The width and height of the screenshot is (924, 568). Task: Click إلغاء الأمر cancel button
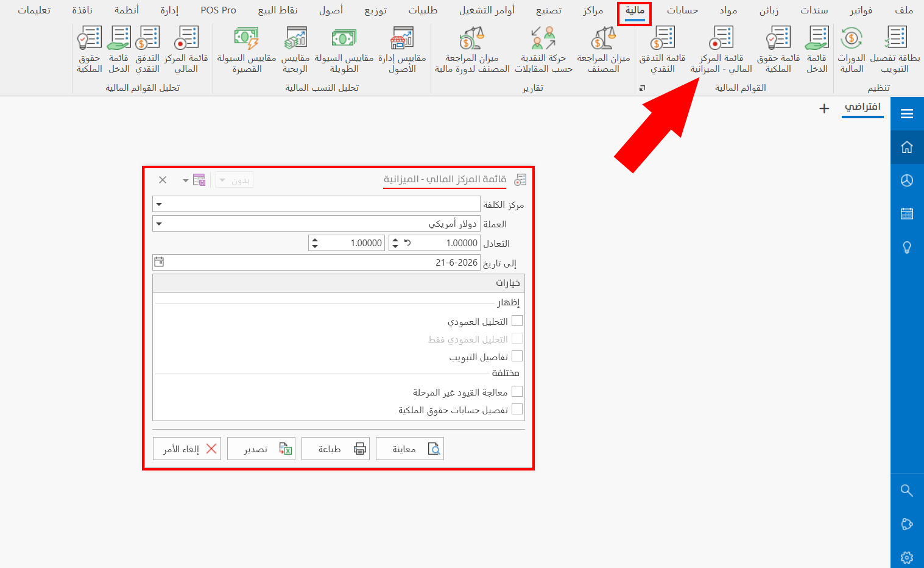click(187, 449)
